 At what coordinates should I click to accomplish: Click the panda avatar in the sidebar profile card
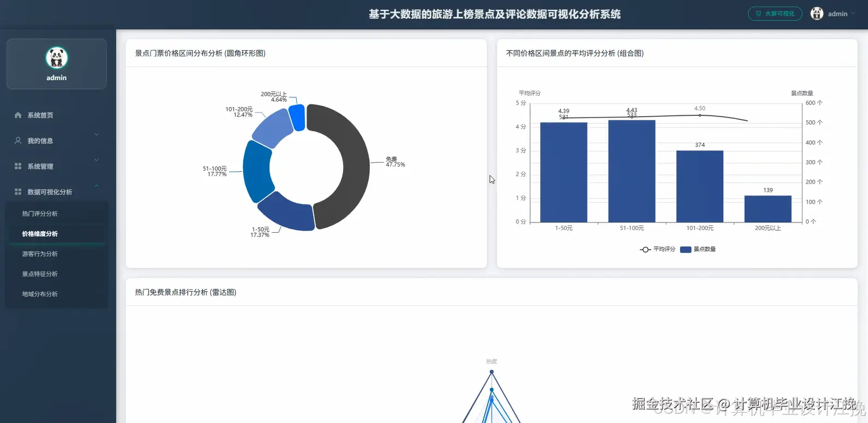[x=56, y=58]
